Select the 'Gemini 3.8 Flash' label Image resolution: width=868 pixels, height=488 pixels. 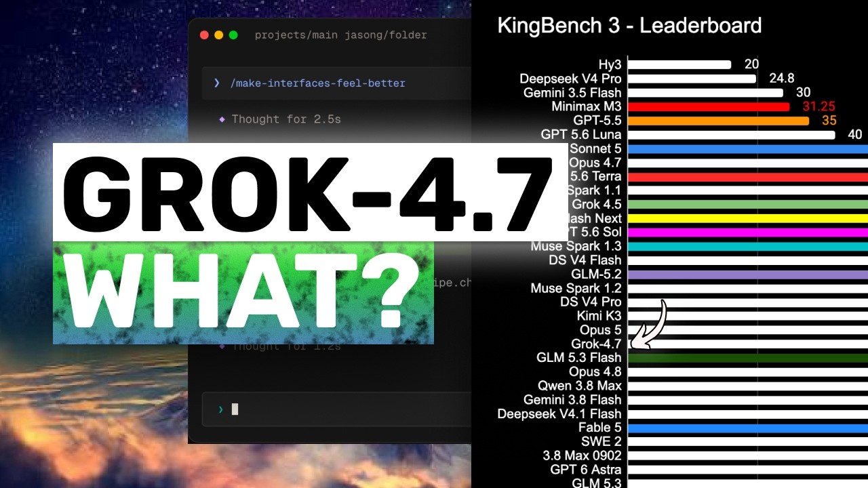(572, 400)
